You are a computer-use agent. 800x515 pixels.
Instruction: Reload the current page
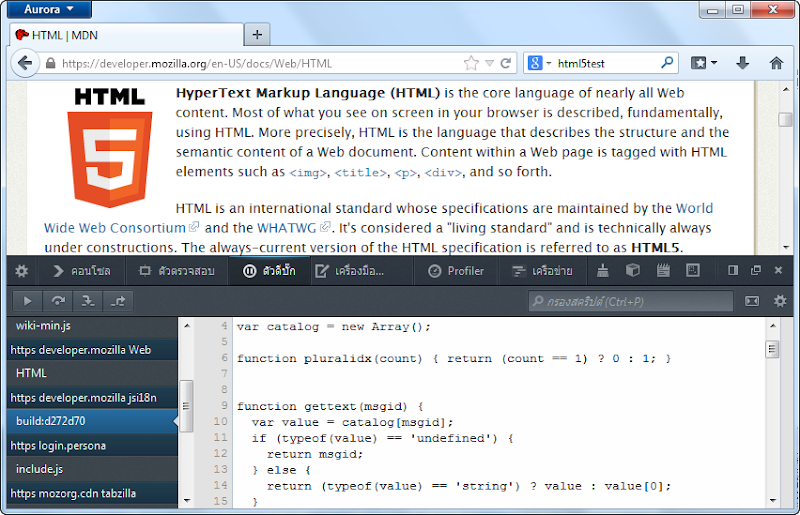click(x=506, y=63)
